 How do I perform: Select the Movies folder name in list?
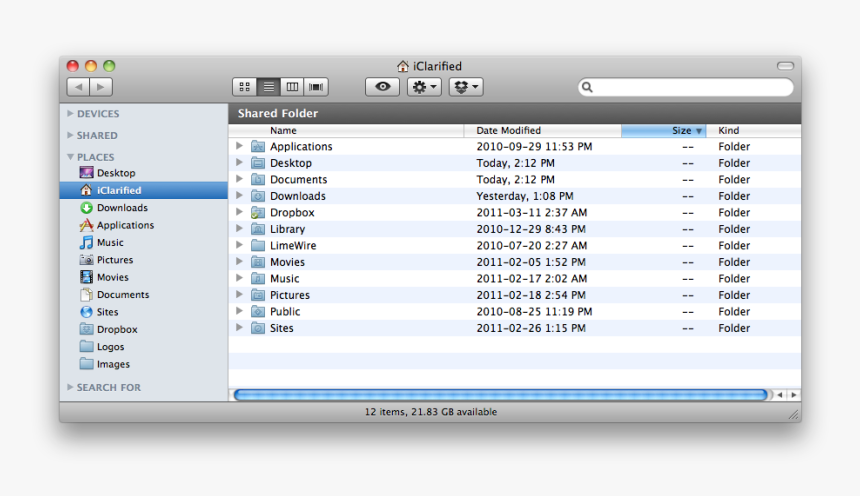(x=287, y=262)
